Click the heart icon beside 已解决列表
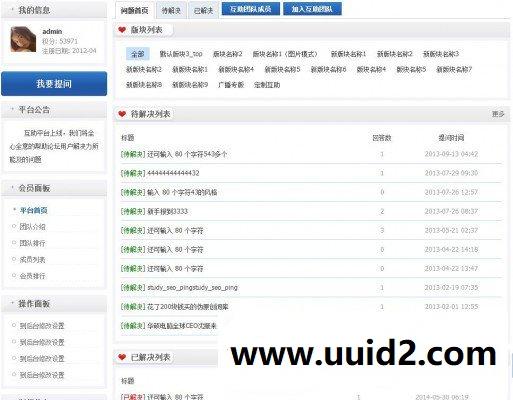 click(122, 357)
